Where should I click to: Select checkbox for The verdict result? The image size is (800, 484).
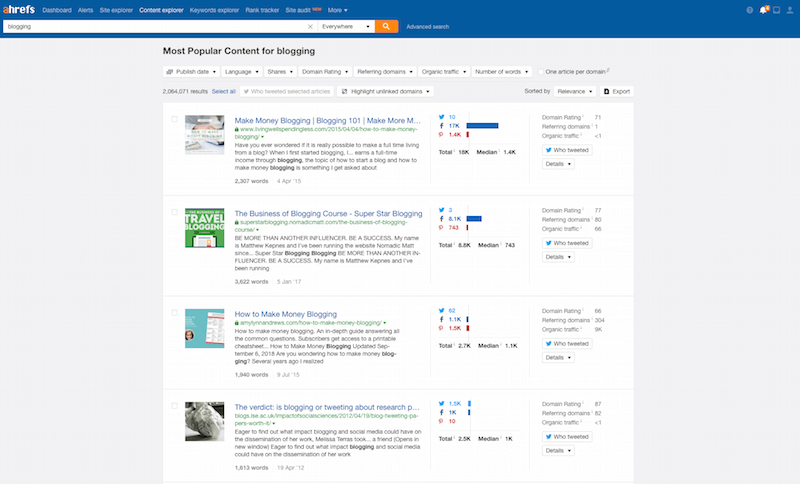click(x=174, y=405)
